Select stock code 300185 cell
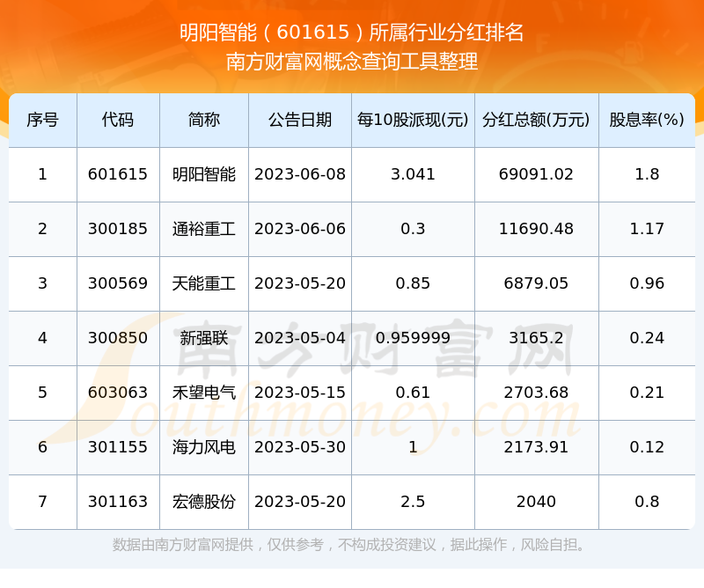704x588 pixels. coord(118,229)
